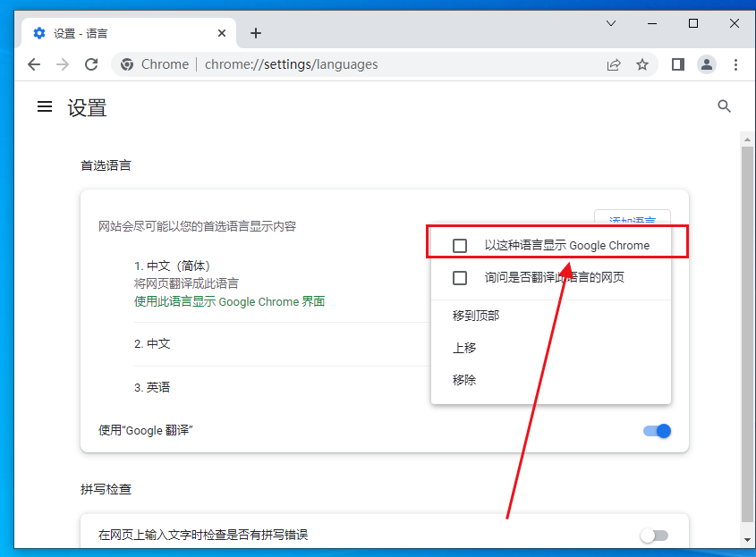Click language row 2. 中文
The height and width of the screenshot is (557, 756).
click(x=152, y=344)
